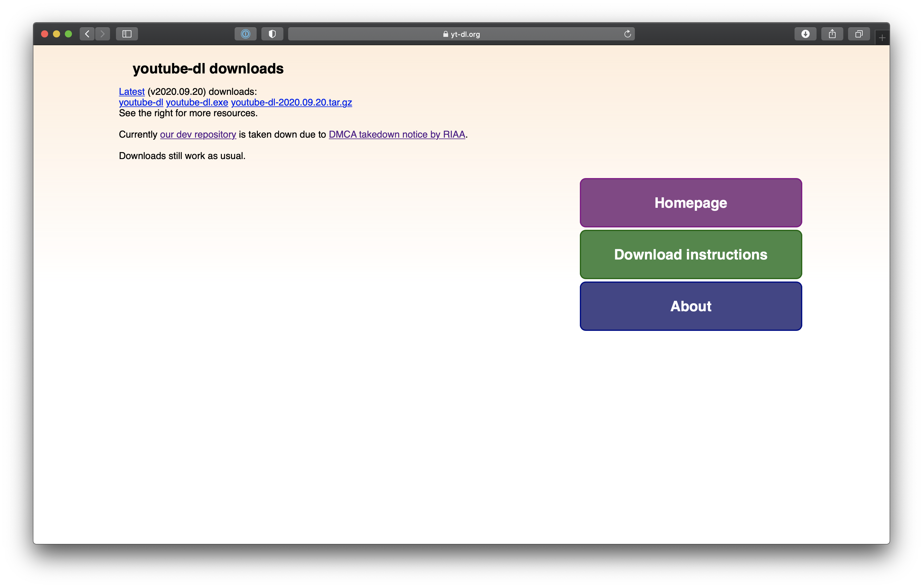Image resolution: width=923 pixels, height=588 pixels.
Task: Download the youtube-dl binary link
Action: pos(141,102)
